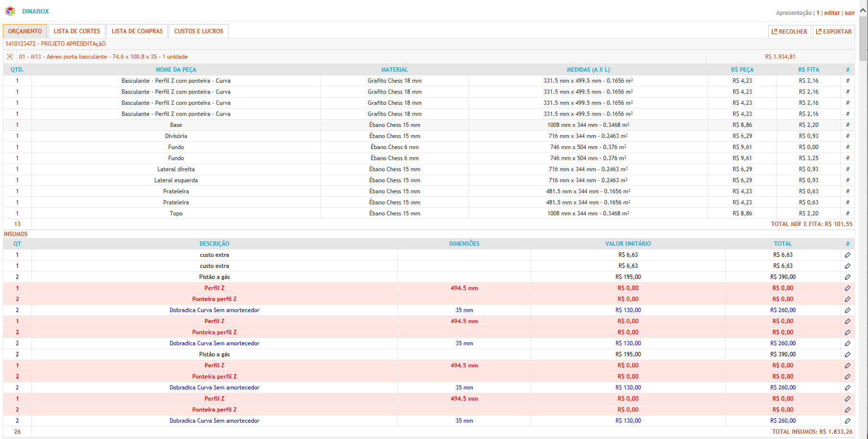Click the MEDIDAS (A X L) column header
868x439 pixels.
(588, 70)
